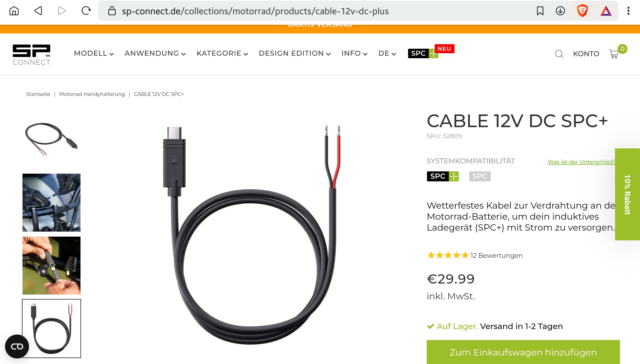Expand the MODELL dropdown menu
The height and width of the screenshot is (364, 640).
point(94,53)
